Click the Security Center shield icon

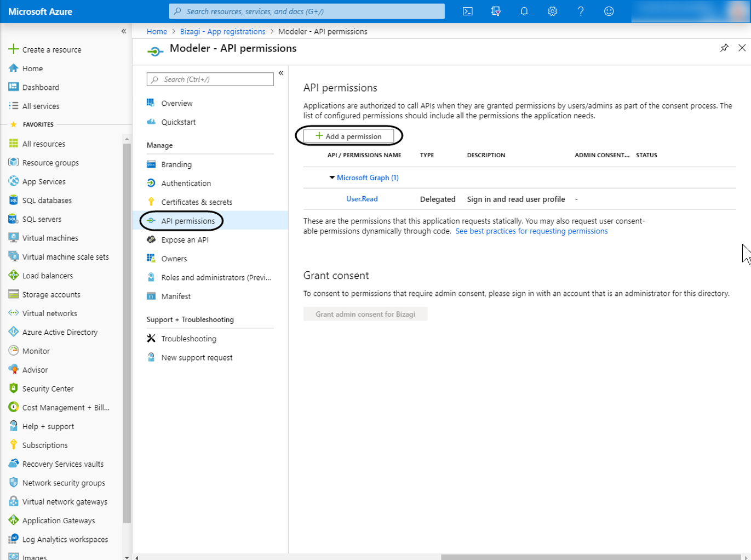tap(14, 388)
